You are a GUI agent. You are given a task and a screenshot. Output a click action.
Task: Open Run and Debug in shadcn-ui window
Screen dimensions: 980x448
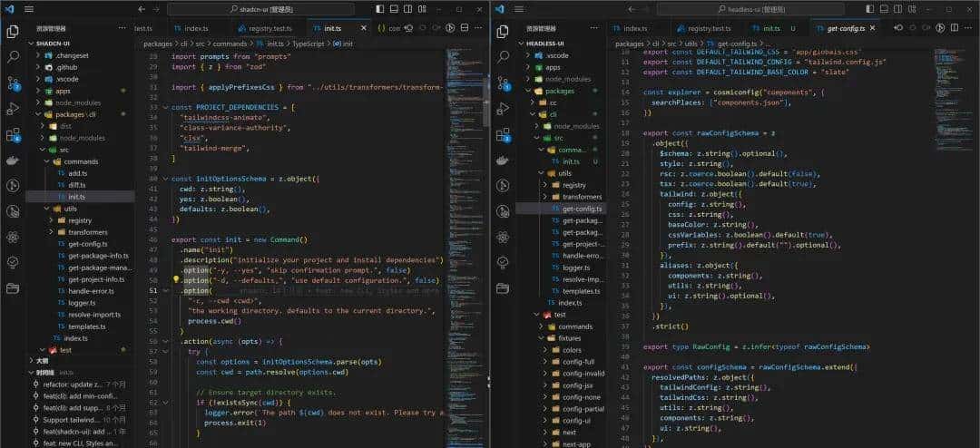point(13,109)
